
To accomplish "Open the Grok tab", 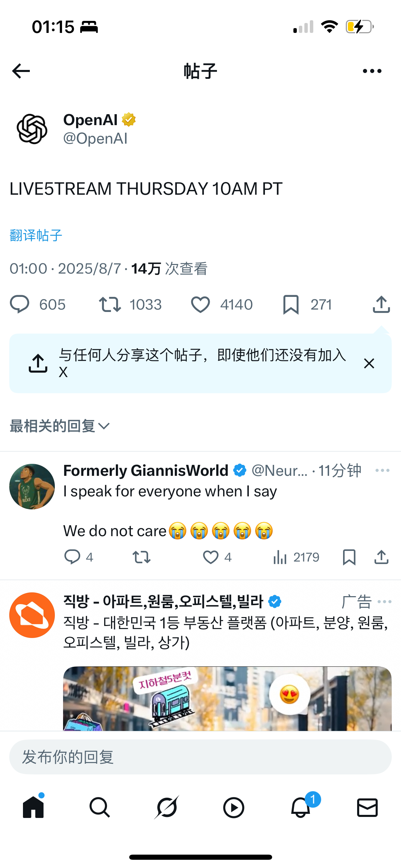I will pos(167,807).
